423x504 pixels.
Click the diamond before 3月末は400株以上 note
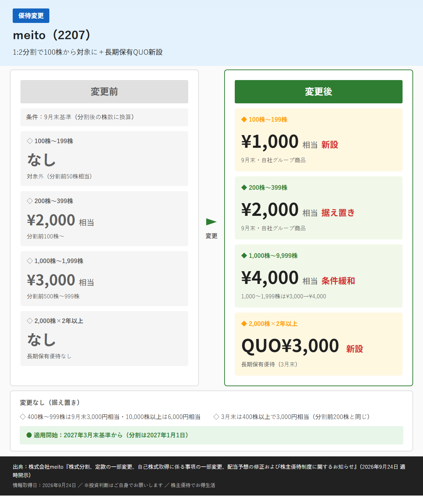216,417
